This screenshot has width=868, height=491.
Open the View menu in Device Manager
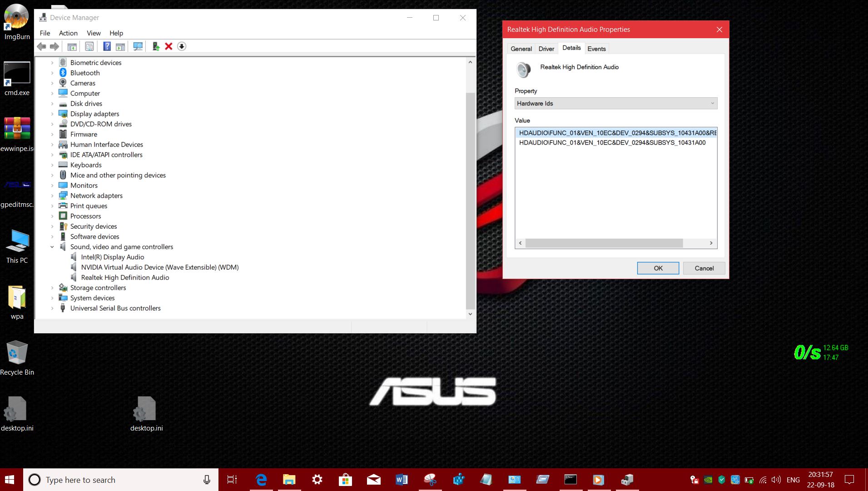[x=94, y=33]
